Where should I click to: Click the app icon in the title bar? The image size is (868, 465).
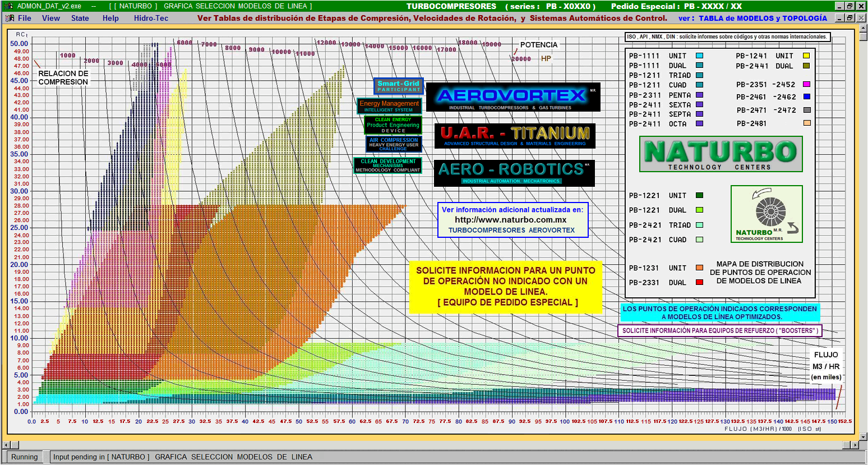8,6
